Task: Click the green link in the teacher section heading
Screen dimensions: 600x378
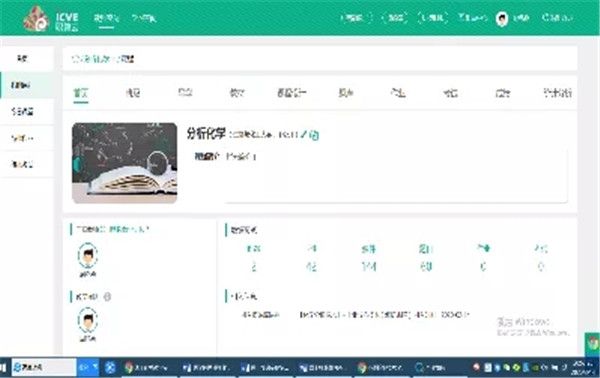Action: (129, 229)
